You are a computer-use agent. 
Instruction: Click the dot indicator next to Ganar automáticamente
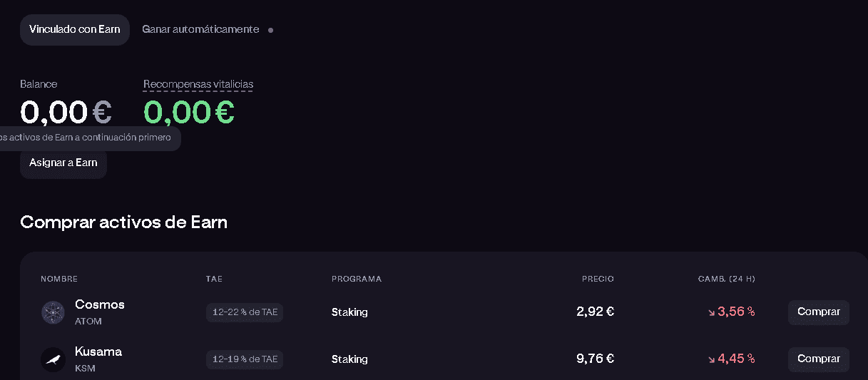tap(270, 30)
